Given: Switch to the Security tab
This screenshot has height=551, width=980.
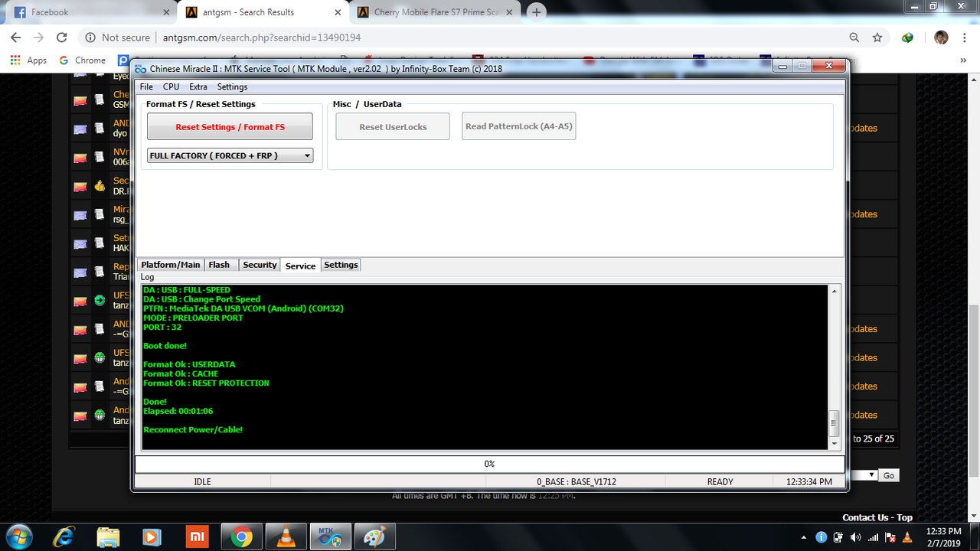Looking at the screenshot, I should pyautogui.click(x=260, y=265).
